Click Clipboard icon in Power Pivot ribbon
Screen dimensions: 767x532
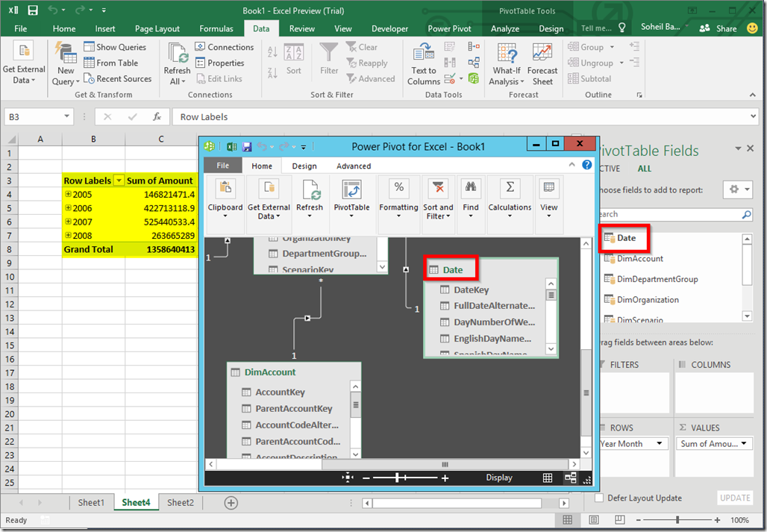click(225, 190)
